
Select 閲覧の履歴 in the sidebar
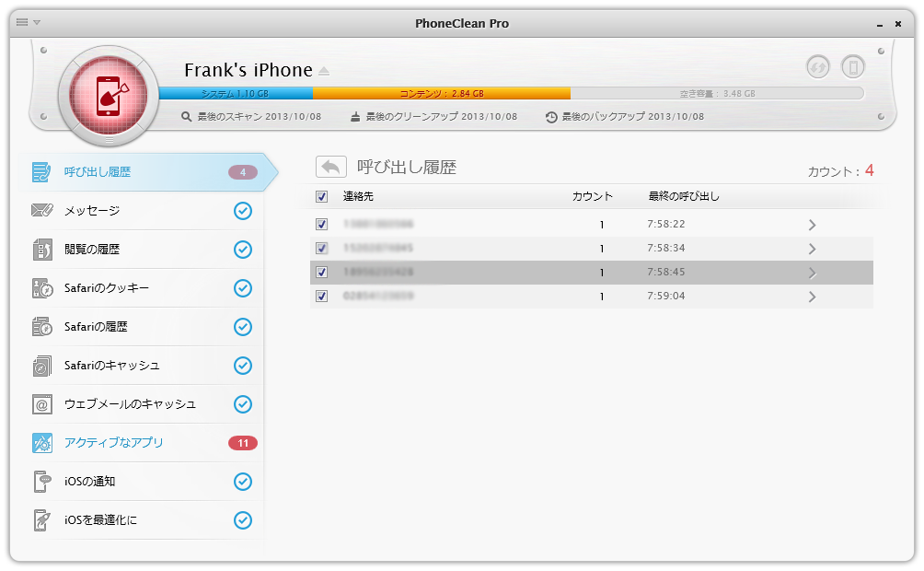pyautogui.click(x=142, y=250)
